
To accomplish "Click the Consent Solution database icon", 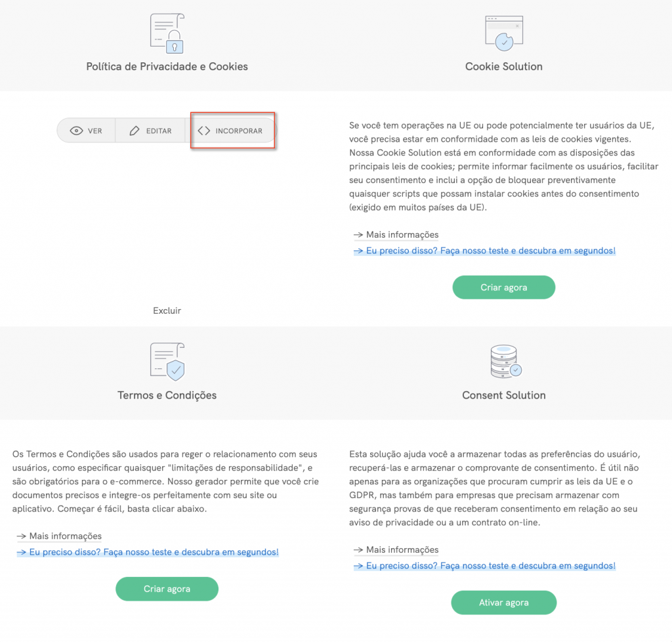I will pyautogui.click(x=505, y=362).
